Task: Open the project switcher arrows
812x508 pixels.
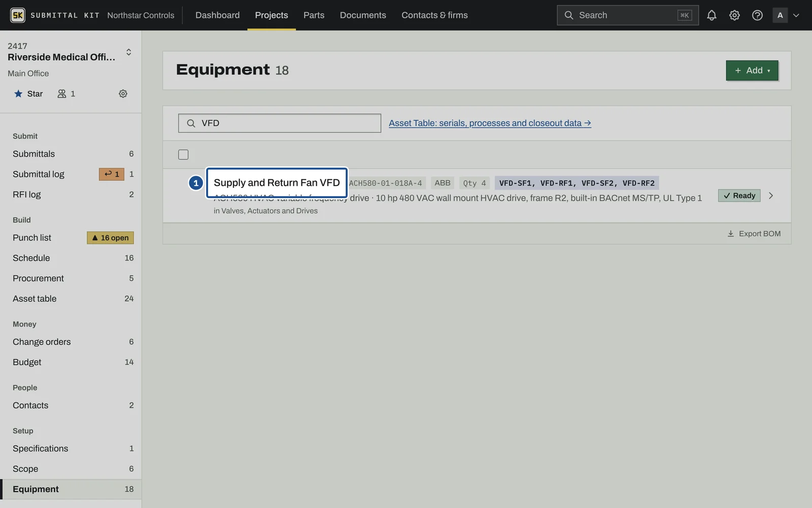Action: coord(128,52)
